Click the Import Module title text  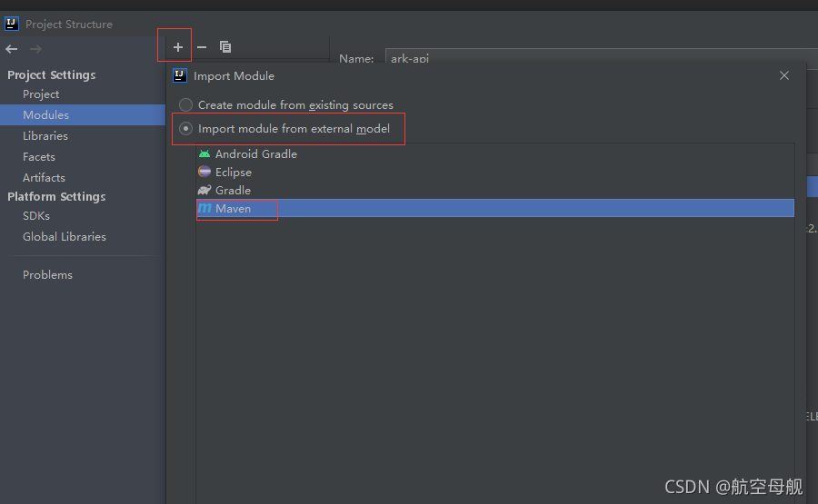pyautogui.click(x=234, y=76)
